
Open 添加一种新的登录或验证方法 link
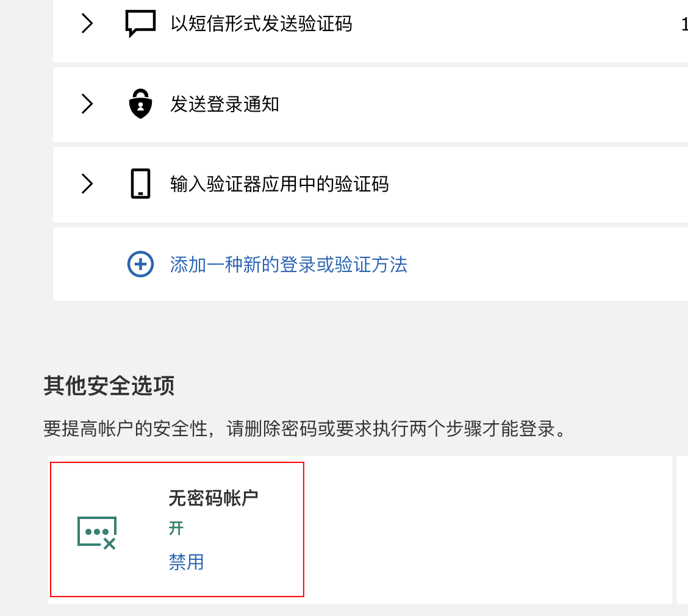(288, 265)
